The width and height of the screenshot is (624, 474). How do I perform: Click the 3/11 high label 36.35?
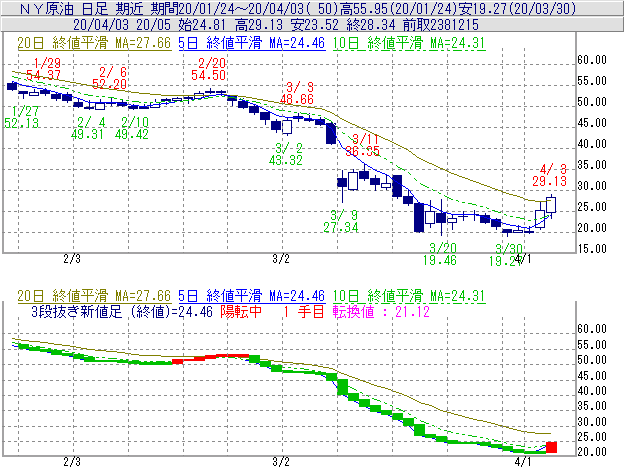363,145
